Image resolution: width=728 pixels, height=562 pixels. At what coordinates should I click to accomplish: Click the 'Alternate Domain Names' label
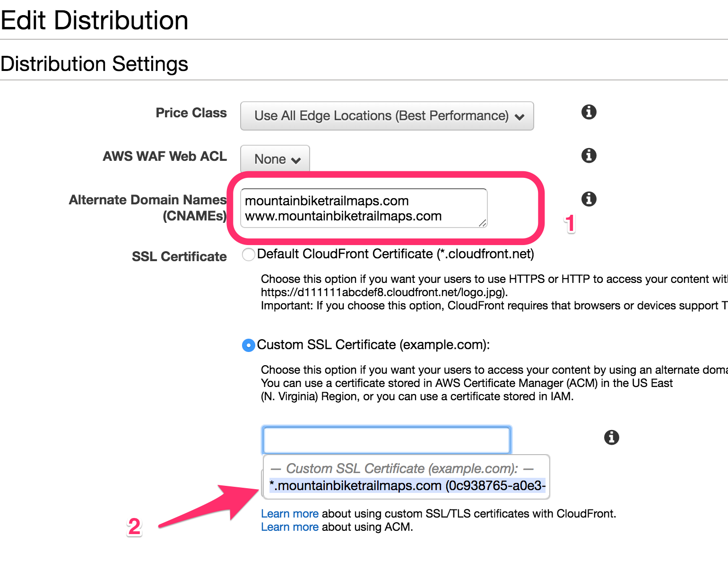coord(147,208)
